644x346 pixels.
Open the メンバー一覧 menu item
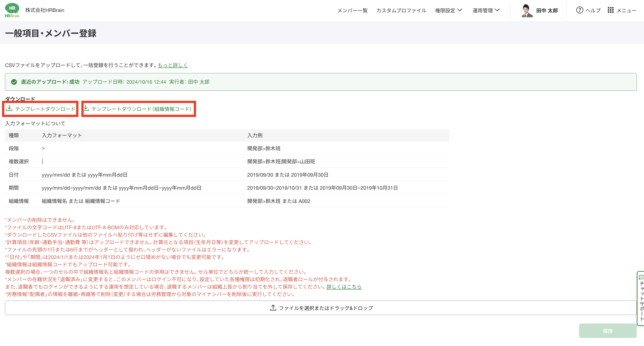[352, 11]
